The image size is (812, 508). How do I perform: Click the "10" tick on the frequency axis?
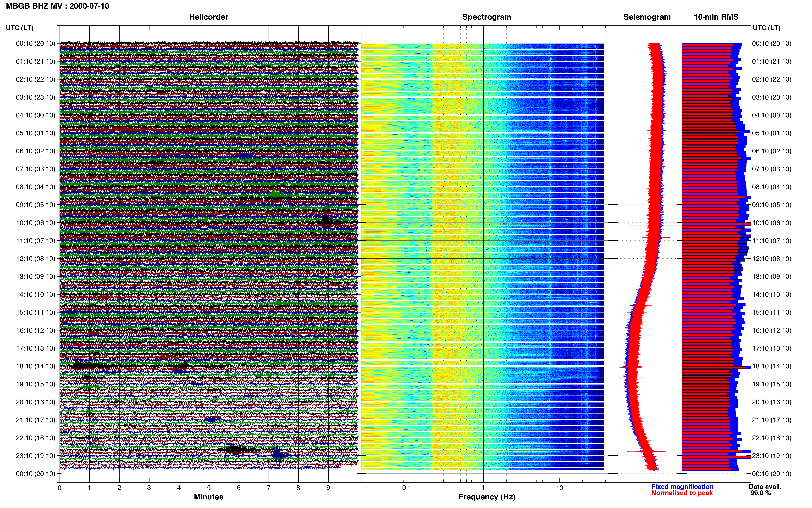[x=559, y=488]
